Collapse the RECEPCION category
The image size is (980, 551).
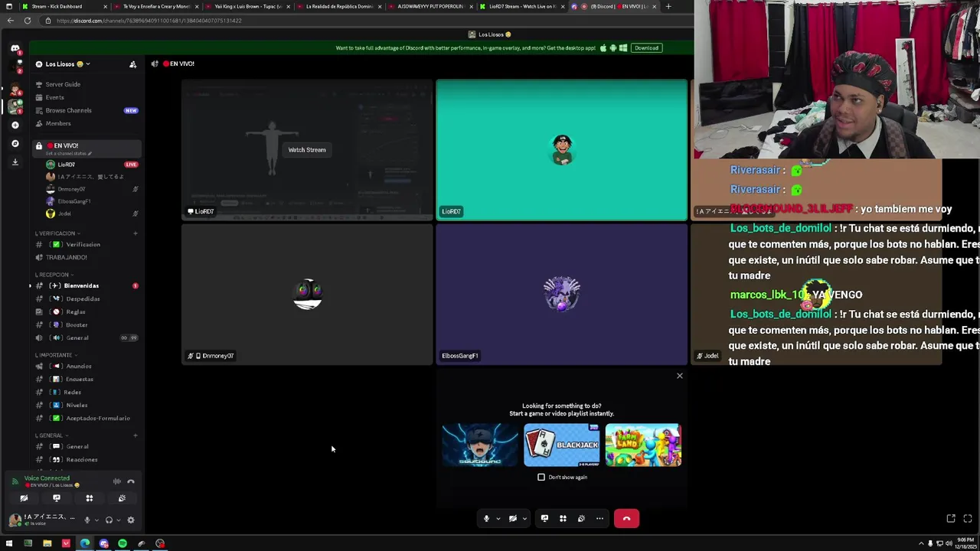click(x=54, y=275)
